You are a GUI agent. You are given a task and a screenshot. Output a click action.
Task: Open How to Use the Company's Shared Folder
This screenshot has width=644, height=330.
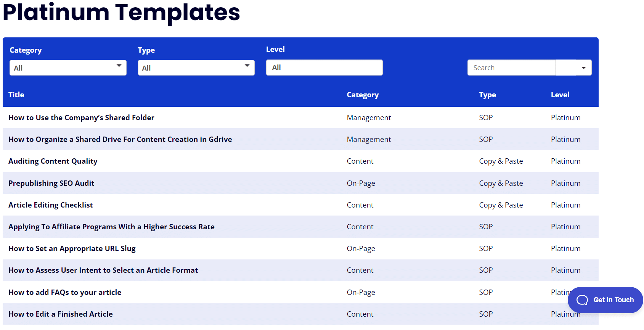[x=81, y=118]
